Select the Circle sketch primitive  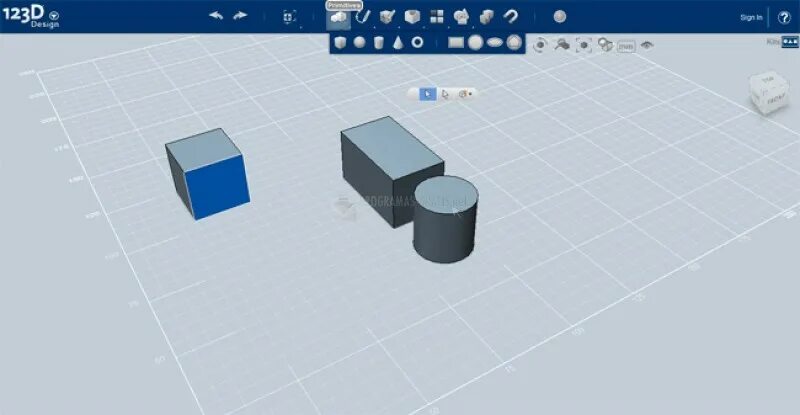(476, 42)
